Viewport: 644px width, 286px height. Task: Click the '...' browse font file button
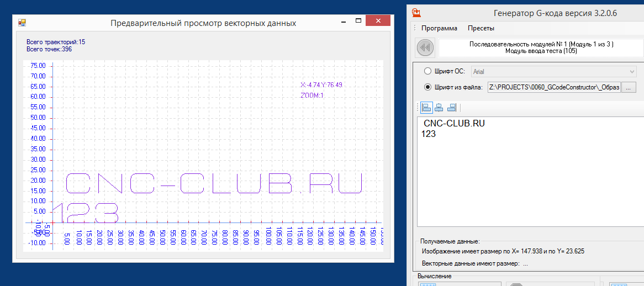(629, 87)
